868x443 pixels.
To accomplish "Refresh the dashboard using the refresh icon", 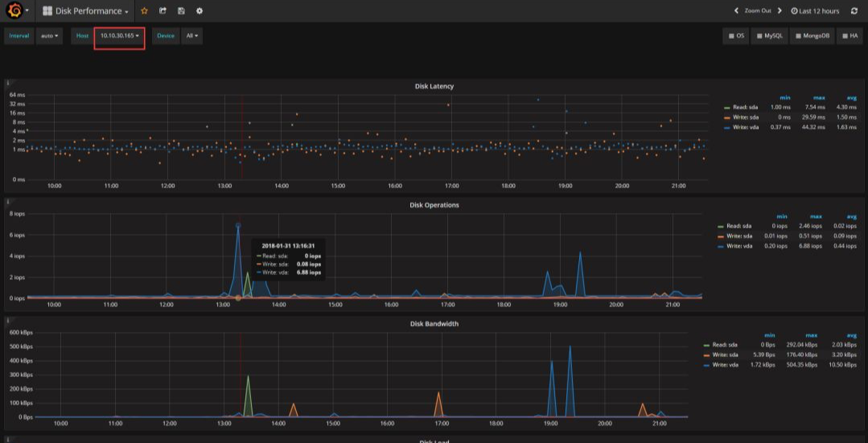I will [x=854, y=11].
